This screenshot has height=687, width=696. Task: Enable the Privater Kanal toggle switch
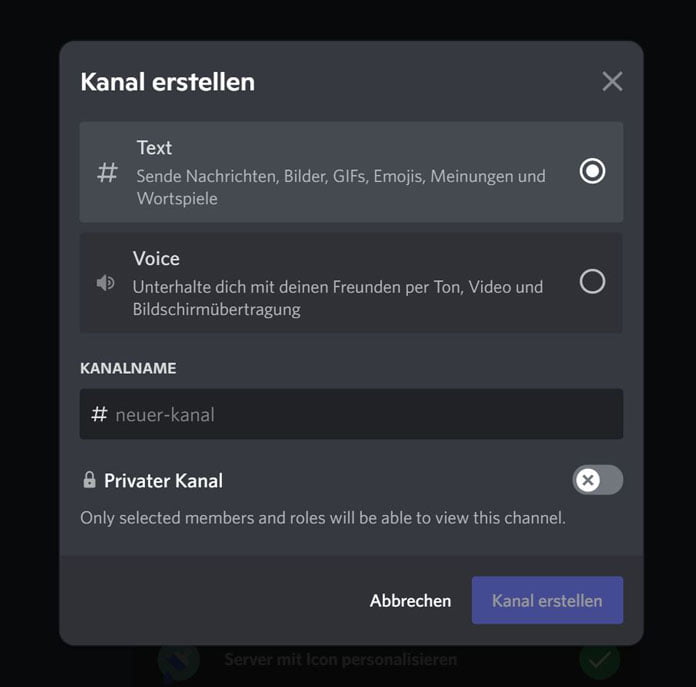point(597,480)
